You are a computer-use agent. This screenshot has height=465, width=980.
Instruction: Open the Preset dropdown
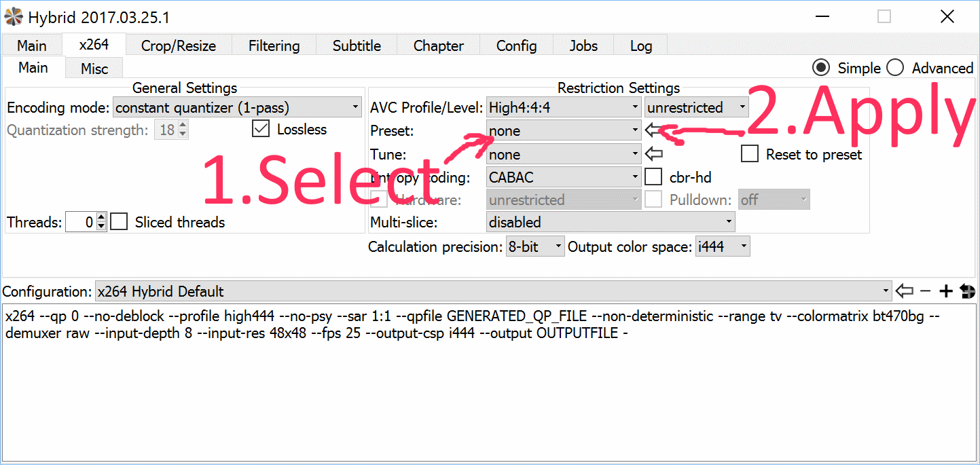[x=563, y=130]
